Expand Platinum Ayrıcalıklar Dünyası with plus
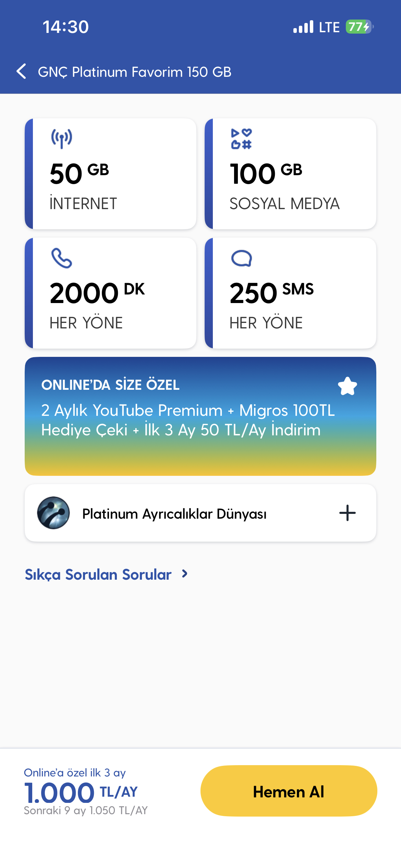 348,513
